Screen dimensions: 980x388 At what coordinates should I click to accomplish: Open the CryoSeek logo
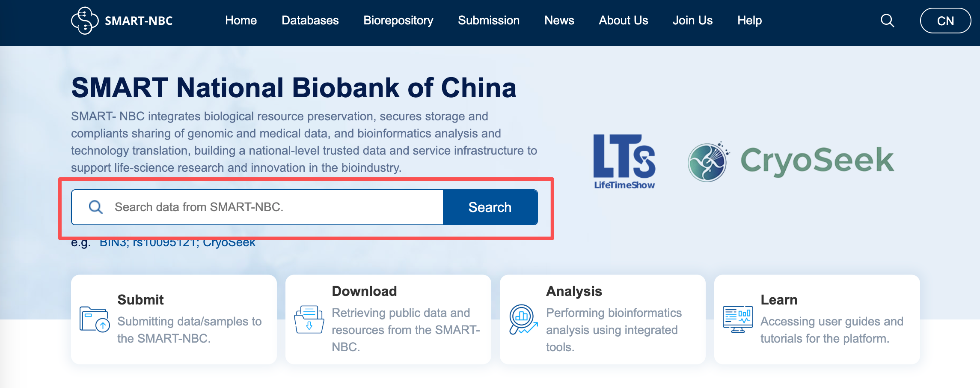(x=791, y=161)
